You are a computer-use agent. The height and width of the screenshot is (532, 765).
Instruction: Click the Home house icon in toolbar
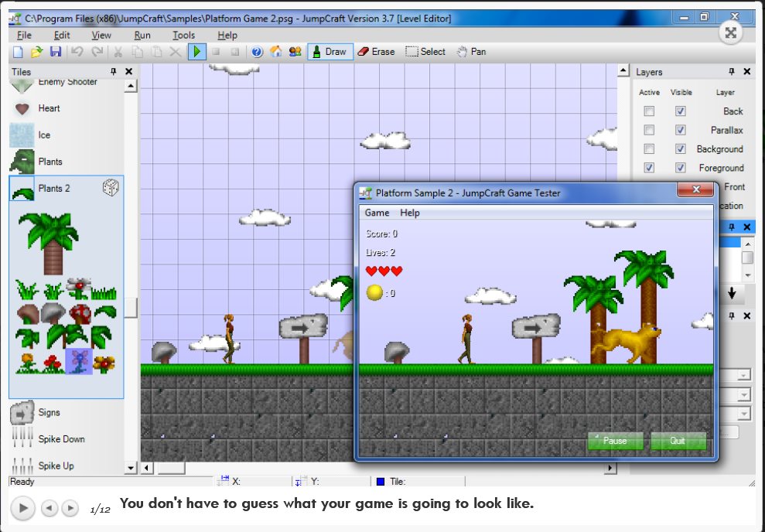275,52
